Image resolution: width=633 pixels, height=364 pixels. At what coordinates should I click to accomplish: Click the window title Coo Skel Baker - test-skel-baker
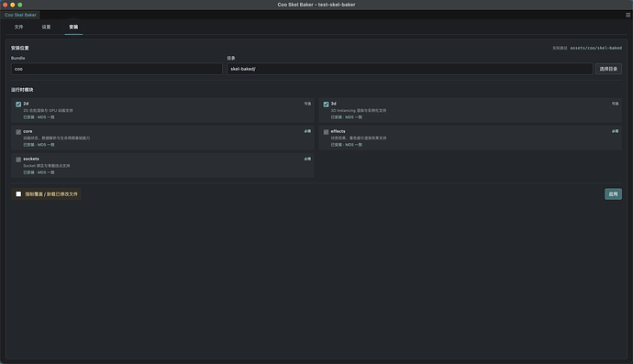316,5
